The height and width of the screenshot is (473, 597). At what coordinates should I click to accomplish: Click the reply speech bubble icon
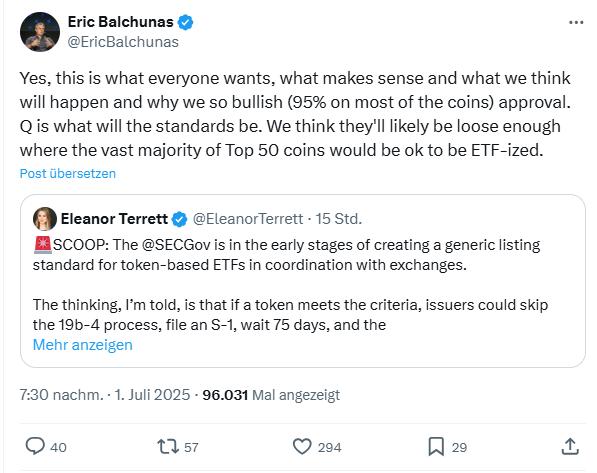[35, 446]
